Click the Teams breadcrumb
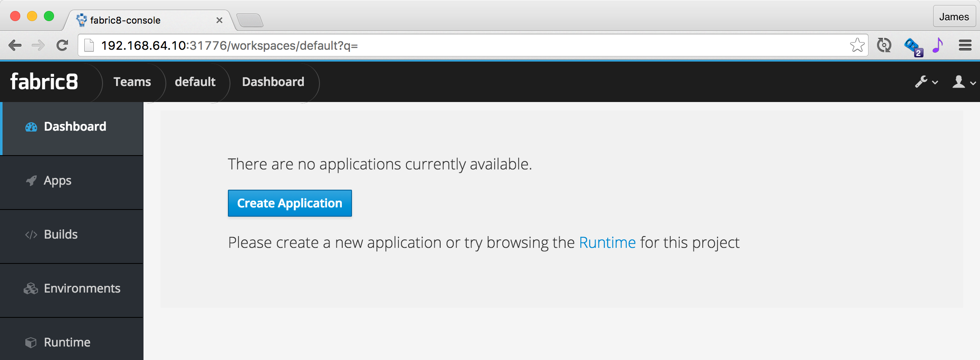Viewport: 980px width, 360px height. pyautogui.click(x=132, y=82)
